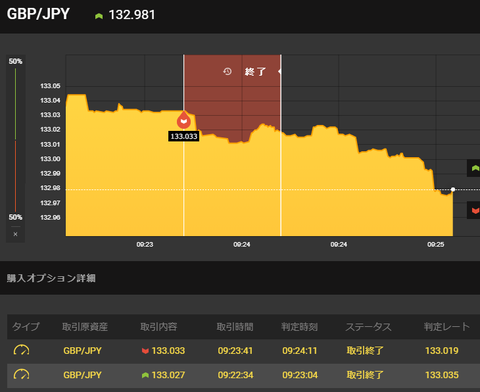This screenshot has width=480, height=392.
Task: Click the history clock icon in red zone
Action: pyautogui.click(x=227, y=71)
